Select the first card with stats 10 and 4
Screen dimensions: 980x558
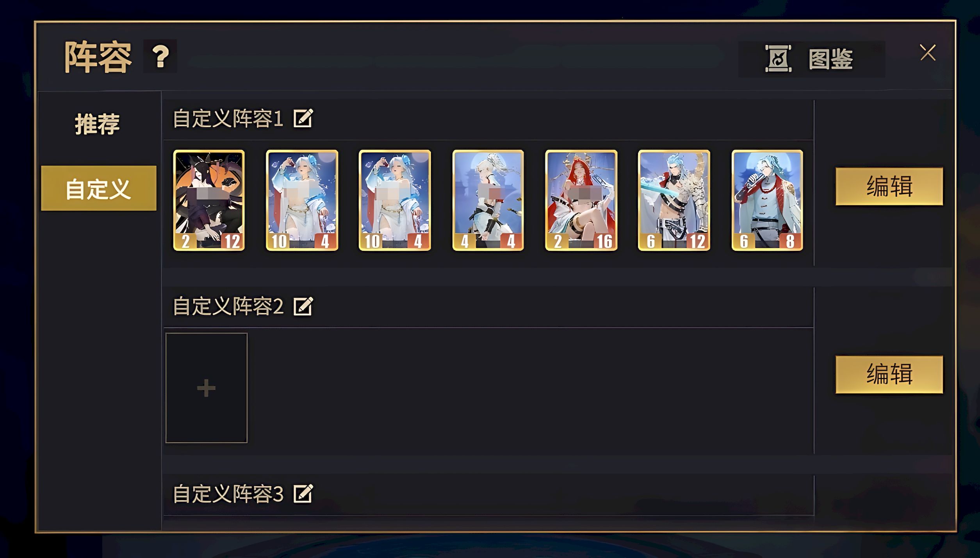[x=302, y=200]
